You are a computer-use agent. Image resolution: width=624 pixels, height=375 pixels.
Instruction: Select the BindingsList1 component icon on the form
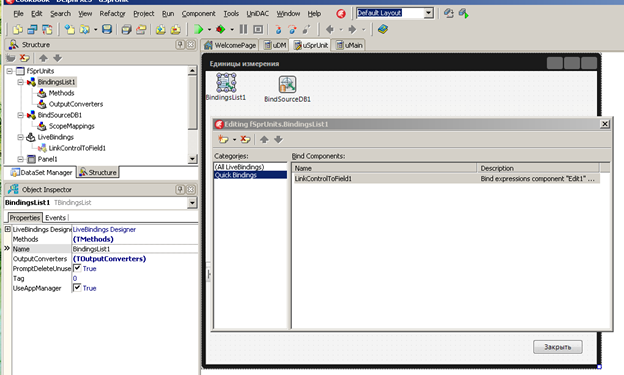tap(226, 83)
